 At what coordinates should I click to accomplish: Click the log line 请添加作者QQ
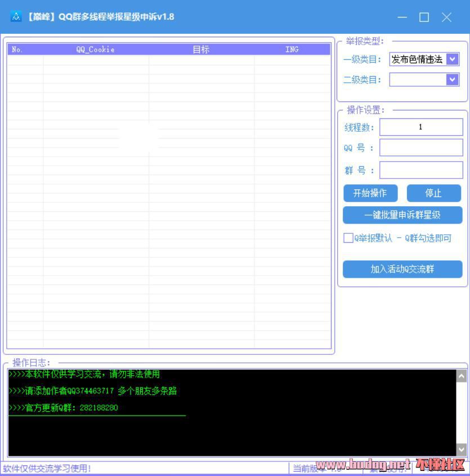click(x=93, y=391)
